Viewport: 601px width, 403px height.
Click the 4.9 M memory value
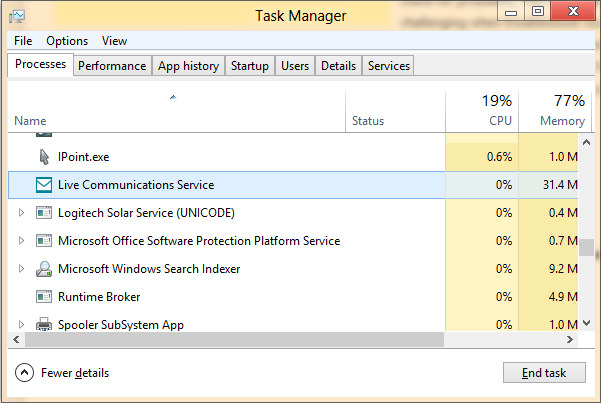[563, 297]
